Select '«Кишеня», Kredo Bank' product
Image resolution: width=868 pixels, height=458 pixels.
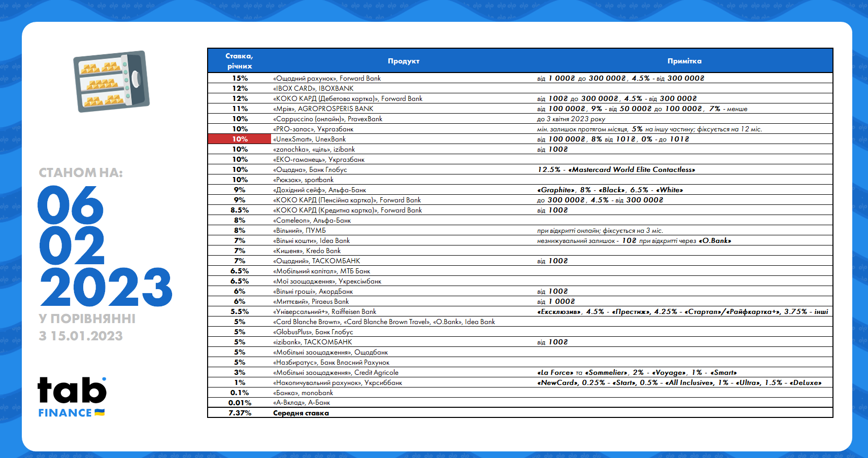pos(307,251)
